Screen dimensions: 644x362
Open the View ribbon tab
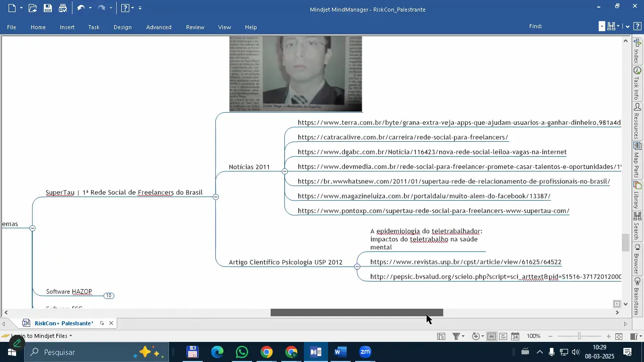tap(224, 27)
